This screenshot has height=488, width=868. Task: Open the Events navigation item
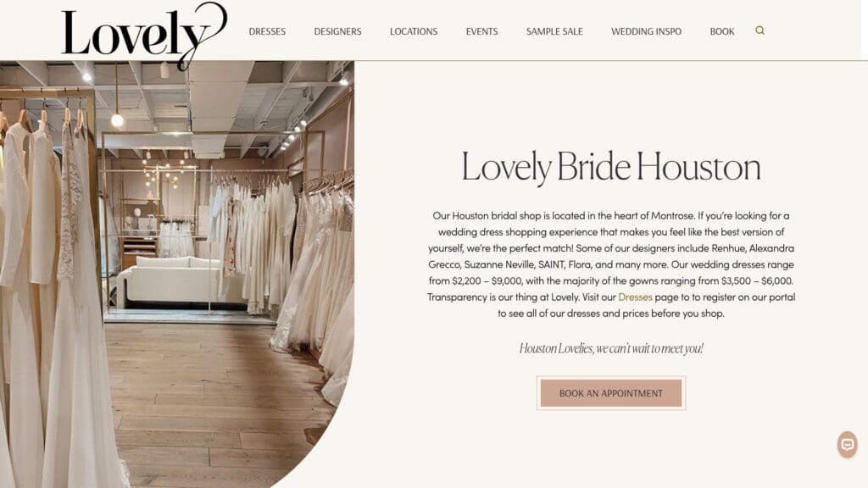(481, 31)
